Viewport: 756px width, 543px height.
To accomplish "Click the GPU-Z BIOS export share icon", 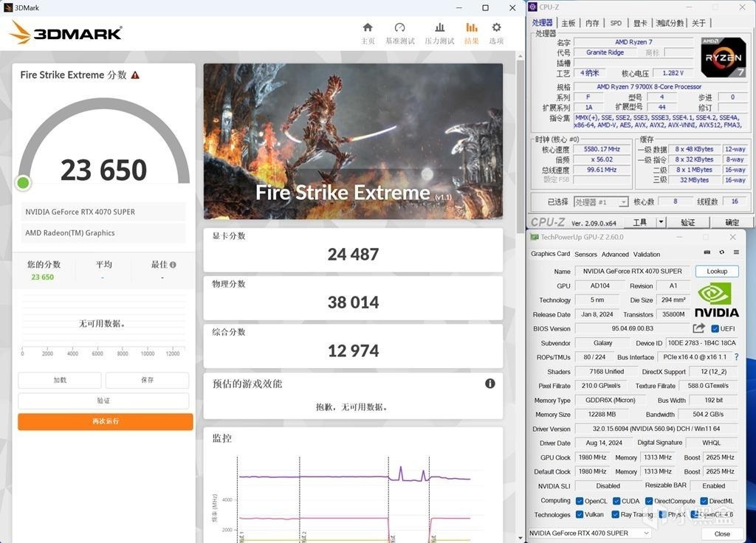I will tap(698, 328).
